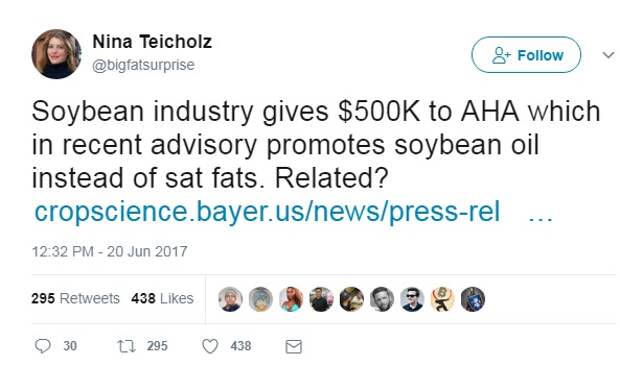The image size is (620, 366).
Task: View the 295 Retweets list
Action: click(x=75, y=298)
